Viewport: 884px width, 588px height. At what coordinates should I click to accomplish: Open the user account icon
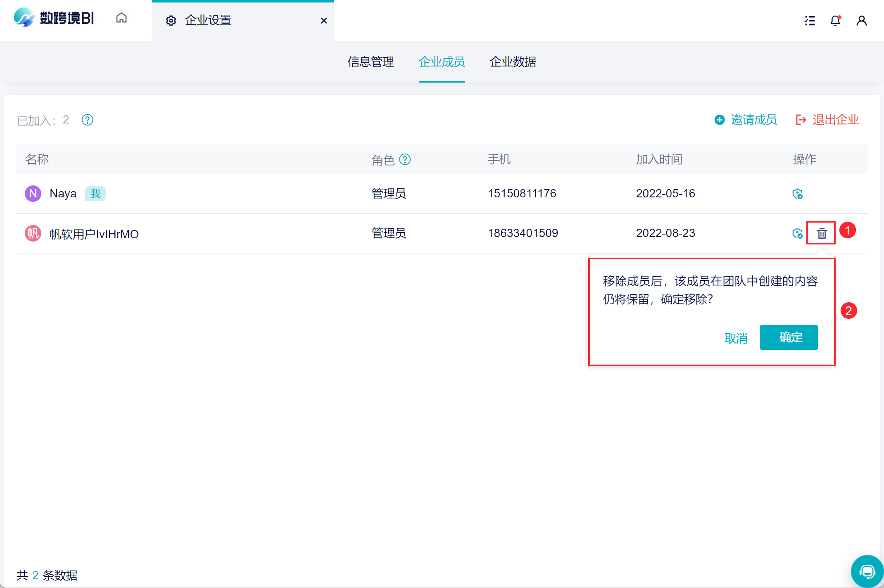[x=861, y=21]
